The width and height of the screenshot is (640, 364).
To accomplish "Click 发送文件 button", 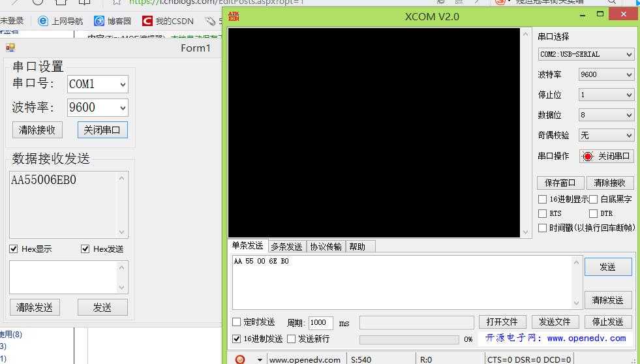I will pyautogui.click(x=555, y=322).
